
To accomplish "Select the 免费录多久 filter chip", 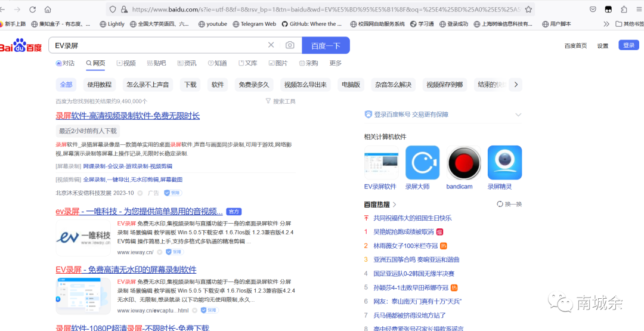I will pyautogui.click(x=254, y=85).
